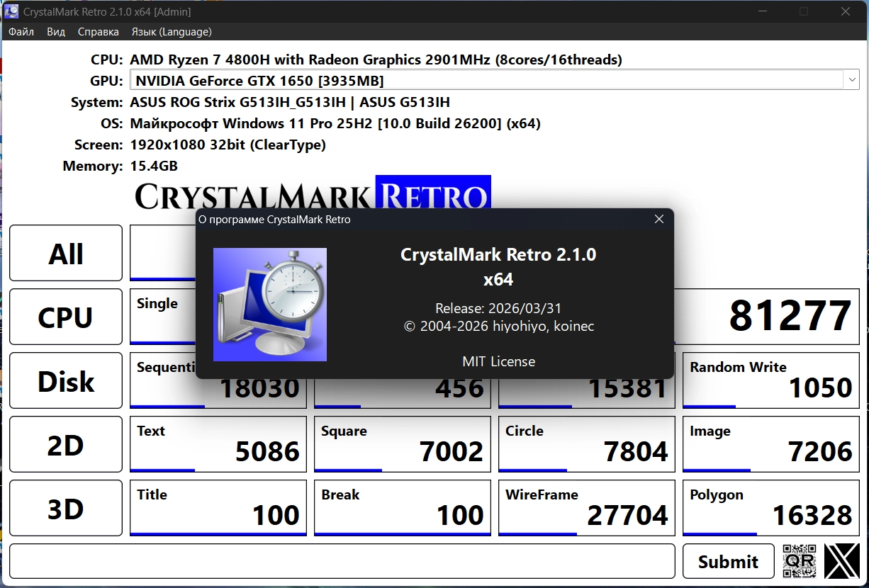Open the Справка menu

pos(98,32)
